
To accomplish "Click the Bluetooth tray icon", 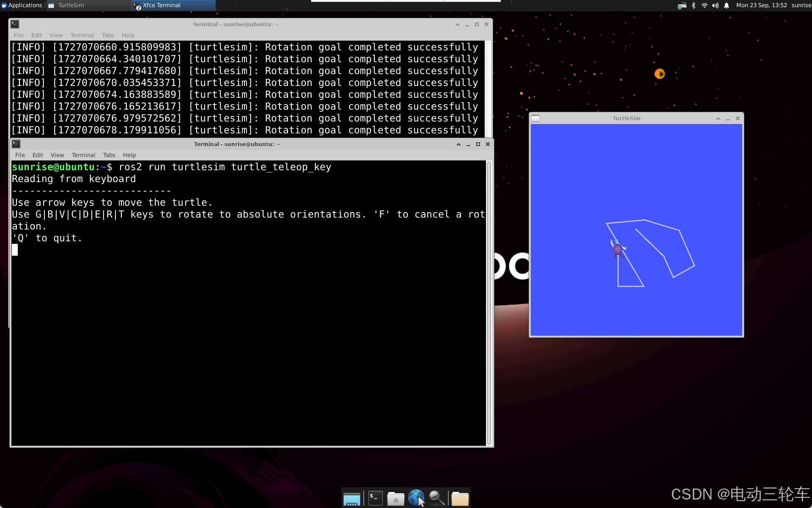I will (694, 6).
